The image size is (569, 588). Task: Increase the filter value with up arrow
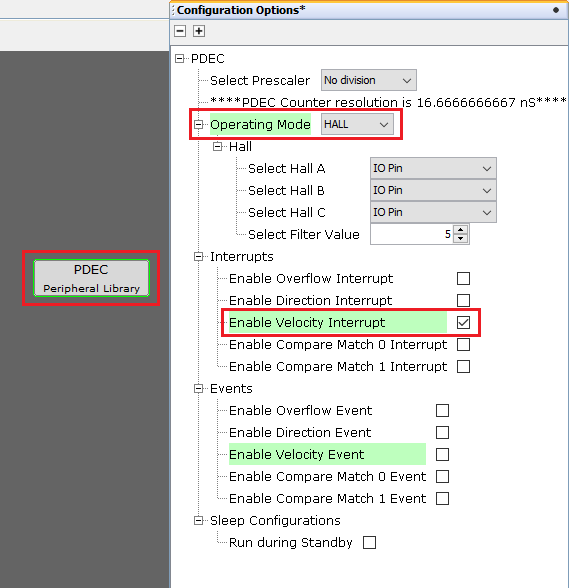click(460, 230)
